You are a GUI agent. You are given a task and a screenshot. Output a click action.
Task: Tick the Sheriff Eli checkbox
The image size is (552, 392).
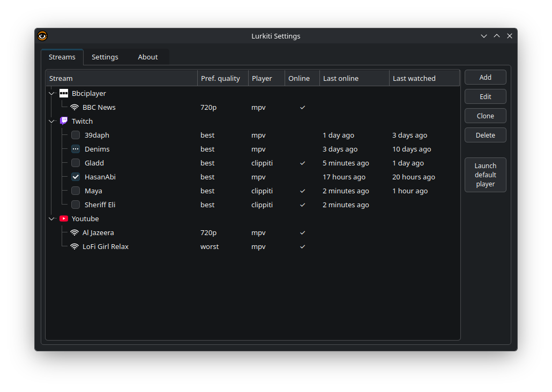point(76,205)
